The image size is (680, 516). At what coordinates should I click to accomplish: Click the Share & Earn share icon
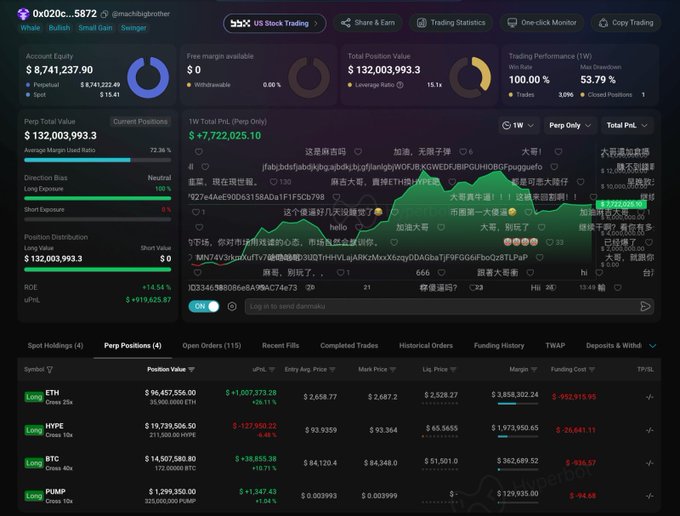[346, 23]
